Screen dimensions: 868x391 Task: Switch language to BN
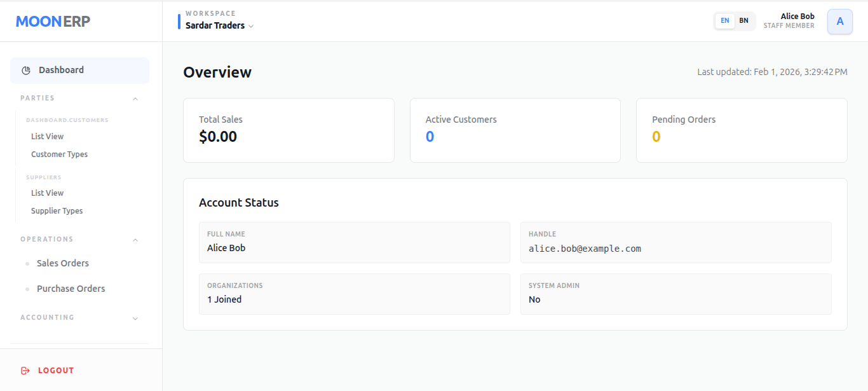tap(743, 21)
